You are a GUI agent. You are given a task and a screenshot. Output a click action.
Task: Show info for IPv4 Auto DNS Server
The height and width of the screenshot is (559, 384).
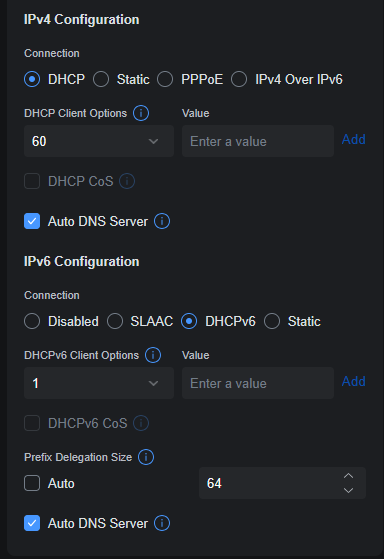(x=162, y=221)
